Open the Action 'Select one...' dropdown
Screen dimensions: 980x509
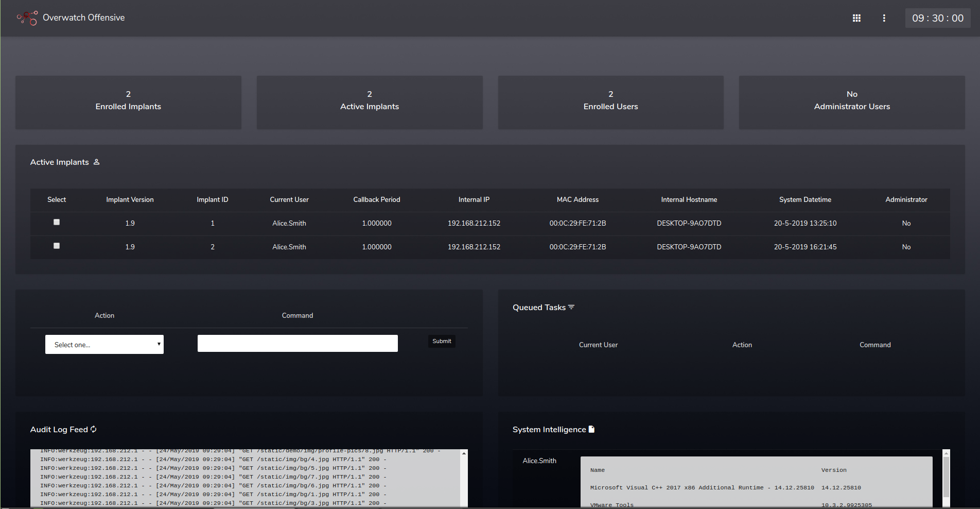point(104,345)
